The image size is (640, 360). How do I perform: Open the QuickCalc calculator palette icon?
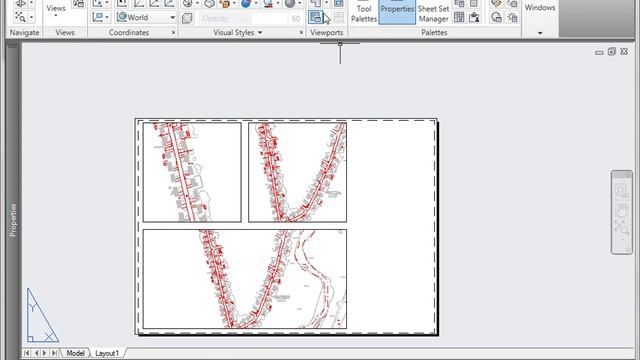tap(459, 17)
